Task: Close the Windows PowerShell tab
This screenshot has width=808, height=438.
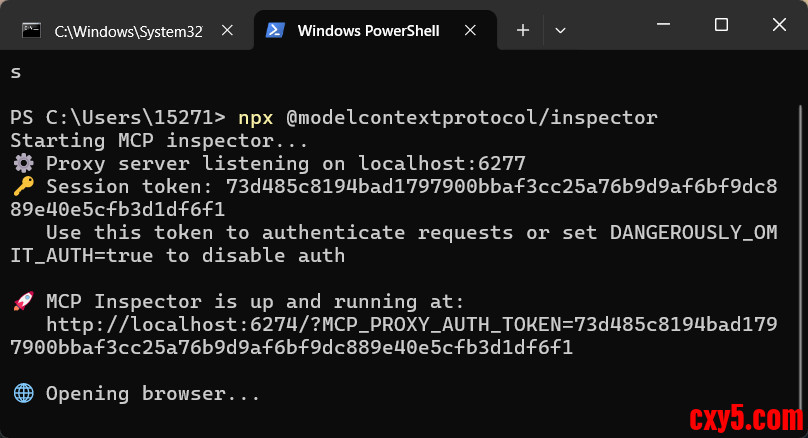Action: tap(472, 31)
